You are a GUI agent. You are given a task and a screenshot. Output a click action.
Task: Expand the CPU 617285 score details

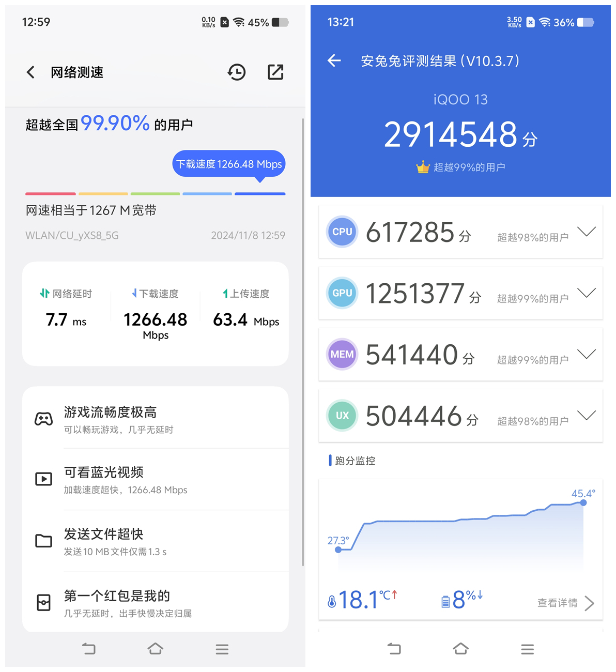tap(587, 232)
